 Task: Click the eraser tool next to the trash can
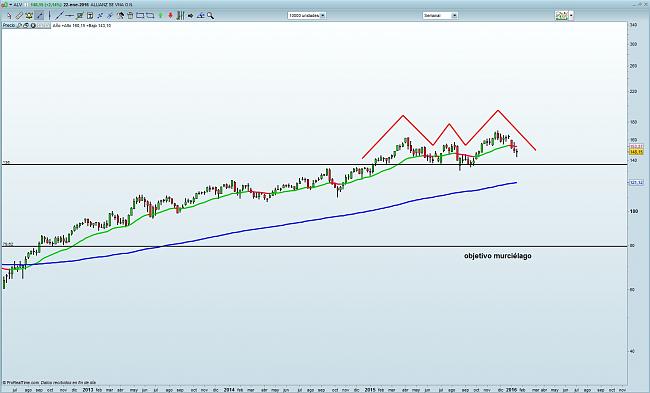pos(120,16)
